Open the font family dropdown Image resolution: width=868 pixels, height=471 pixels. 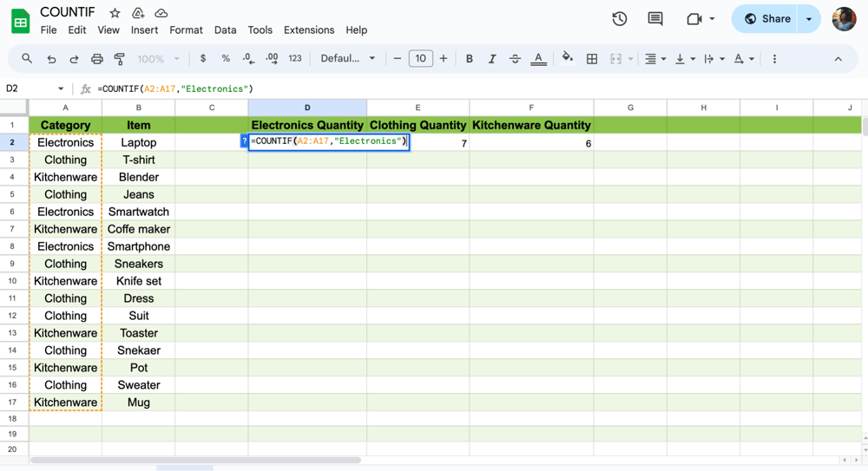pyautogui.click(x=348, y=59)
